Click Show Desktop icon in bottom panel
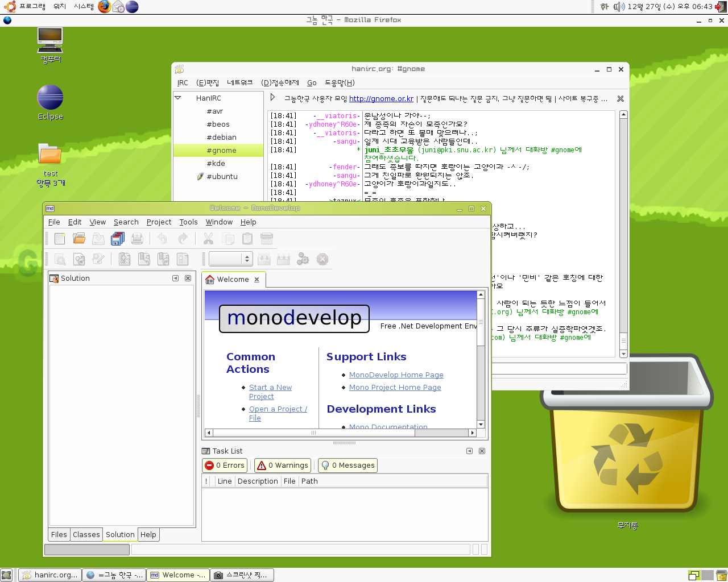This screenshot has height=582, width=728. [6, 575]
